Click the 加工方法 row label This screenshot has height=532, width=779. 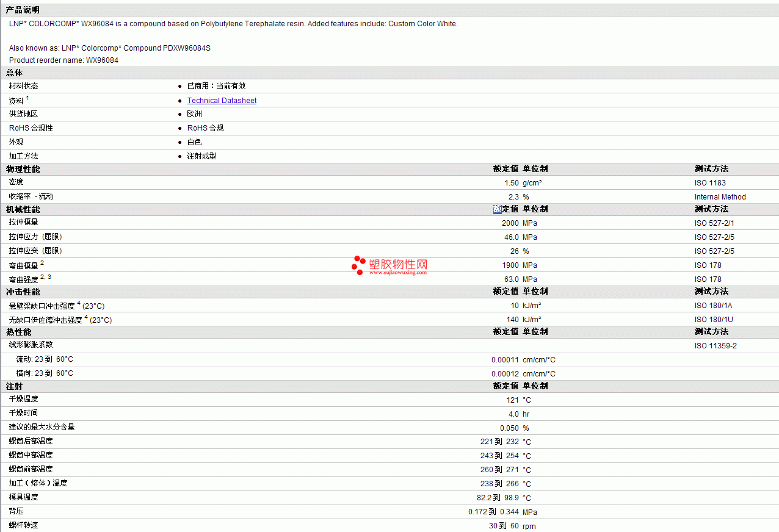tap(23, 156)
